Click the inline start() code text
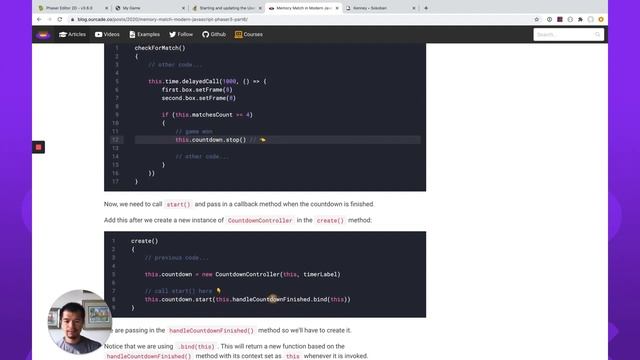640x360 pixels. (178, 204)
